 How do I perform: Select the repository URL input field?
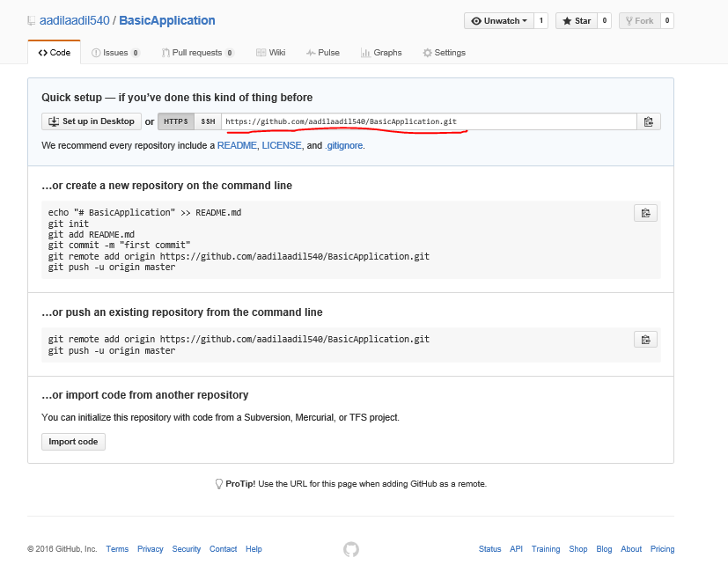[423, 121]
